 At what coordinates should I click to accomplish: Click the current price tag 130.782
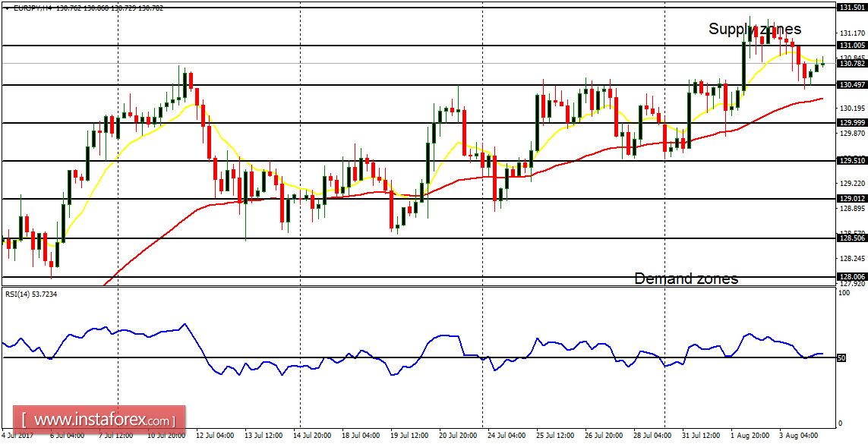[853, 64]
